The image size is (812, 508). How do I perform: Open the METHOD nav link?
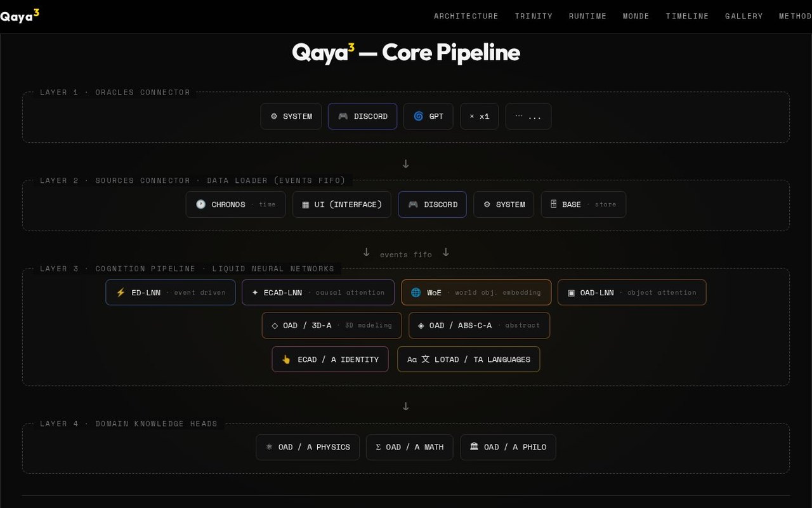click(x=795, y=17)
